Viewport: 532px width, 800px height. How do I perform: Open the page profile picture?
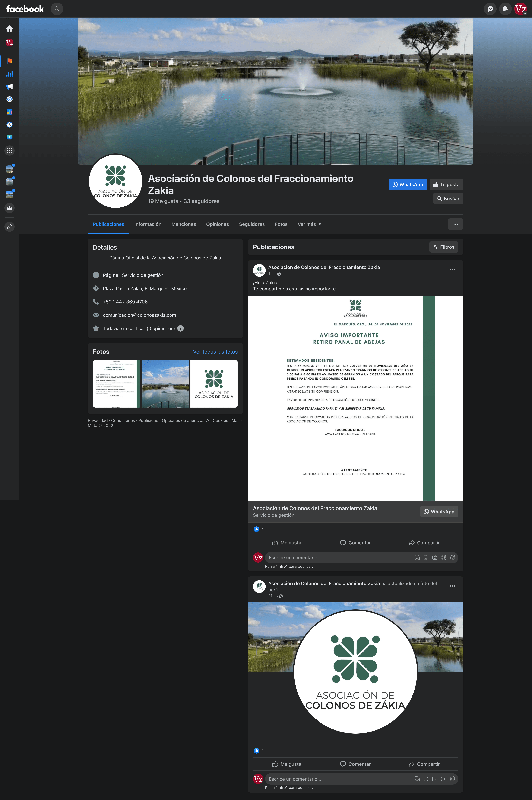115,181
